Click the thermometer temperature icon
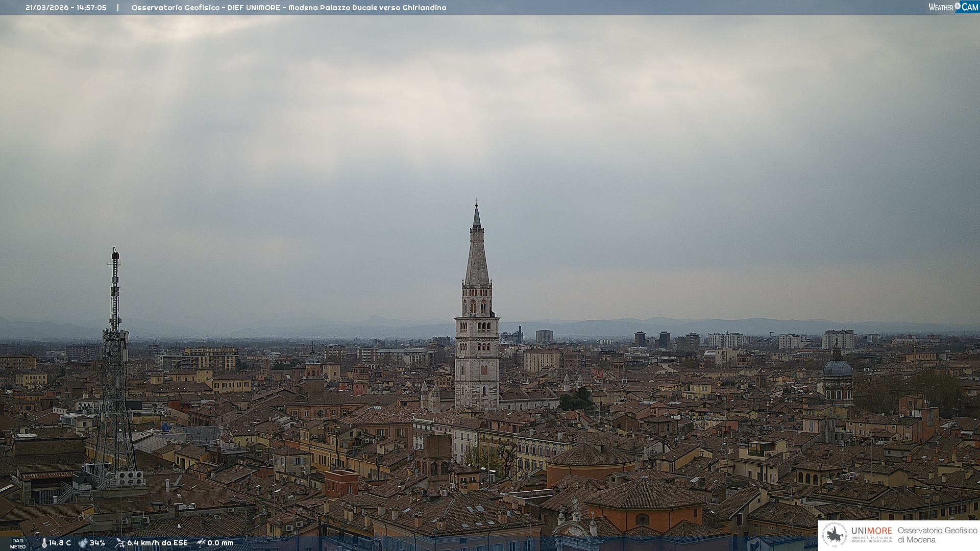Screen dimensions: 980x551 click(44, 543)
